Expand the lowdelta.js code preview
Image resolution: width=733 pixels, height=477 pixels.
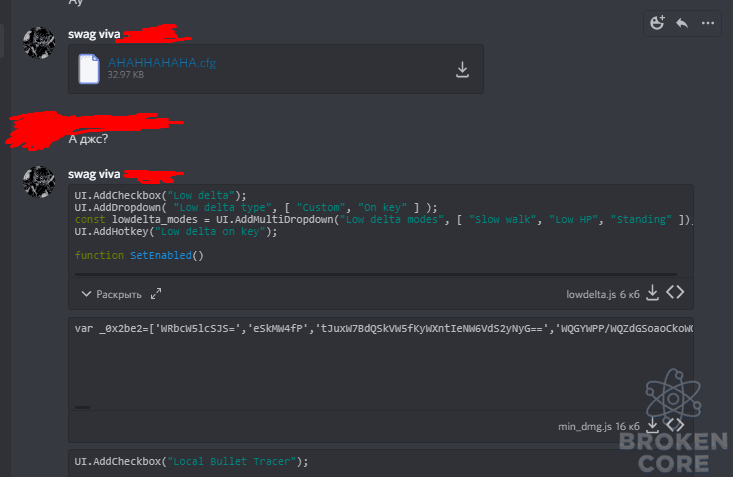click(x=112, y=294)
